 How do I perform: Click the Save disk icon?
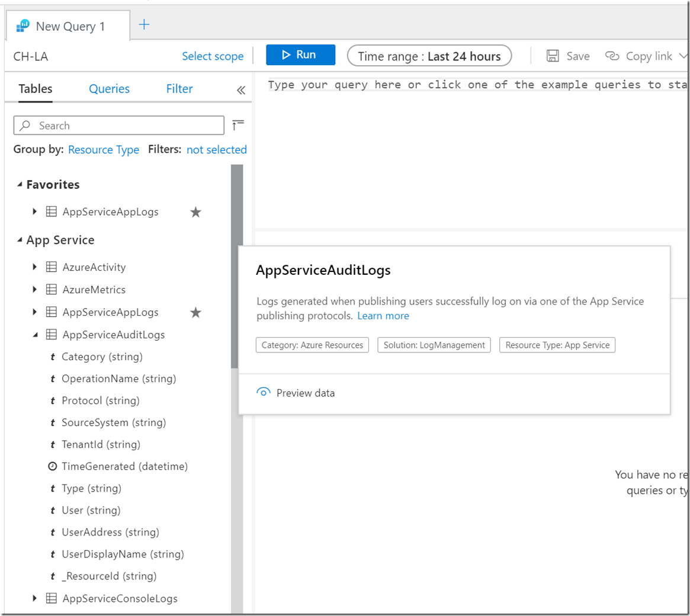pyautogui.click(x=553, y=56)
